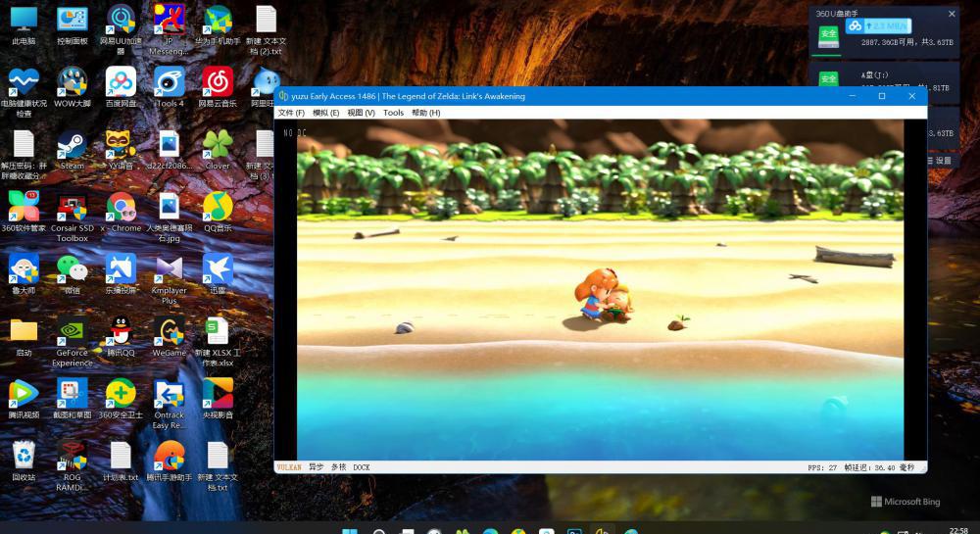Viewport: 980px width, 534px height.
Task: Select the GeForce Experience shortcut
Action: [73, 341]
